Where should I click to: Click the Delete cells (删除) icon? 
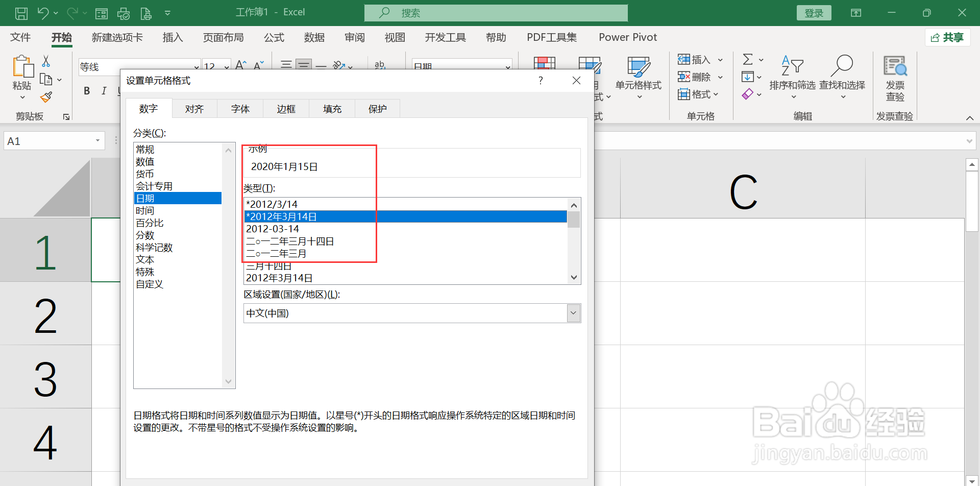pos(684,77)
